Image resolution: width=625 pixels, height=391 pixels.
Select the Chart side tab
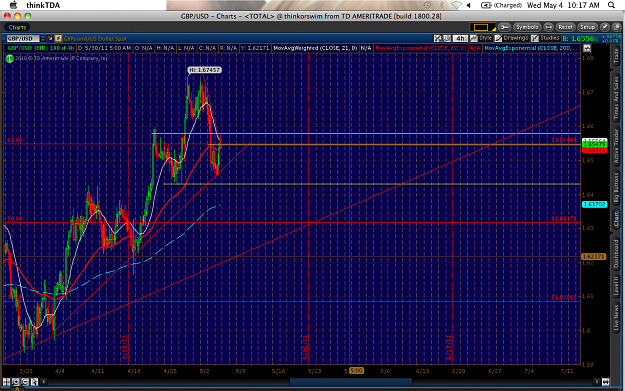tap(616, 220)
